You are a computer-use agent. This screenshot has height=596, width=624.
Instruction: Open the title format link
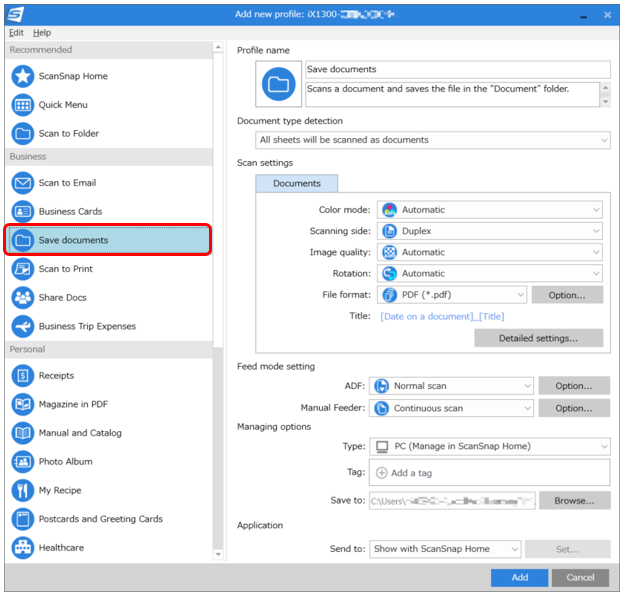click(442, 316)
